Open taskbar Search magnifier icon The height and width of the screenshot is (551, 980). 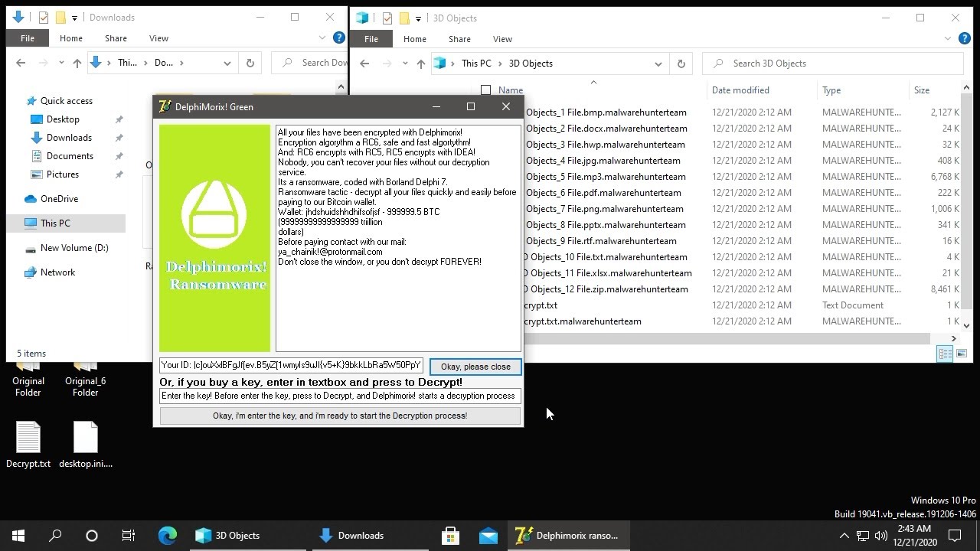(55, 536)
